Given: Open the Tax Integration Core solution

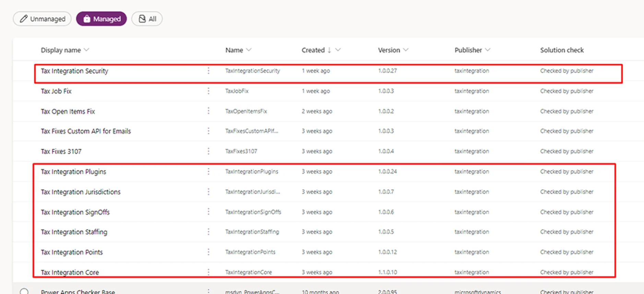Looking at the screenshot, I should [x=70, y=272].
